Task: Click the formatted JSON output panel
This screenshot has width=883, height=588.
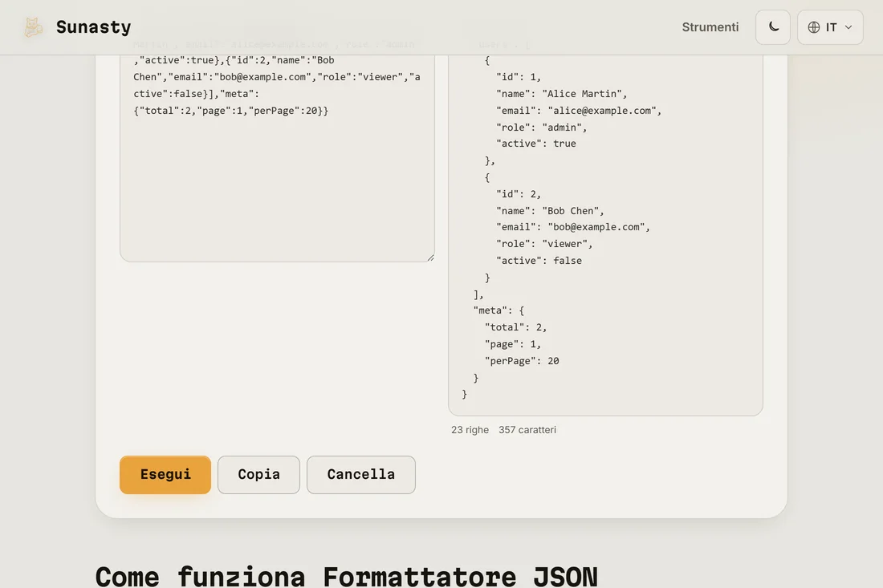Action: coord(605,235)
